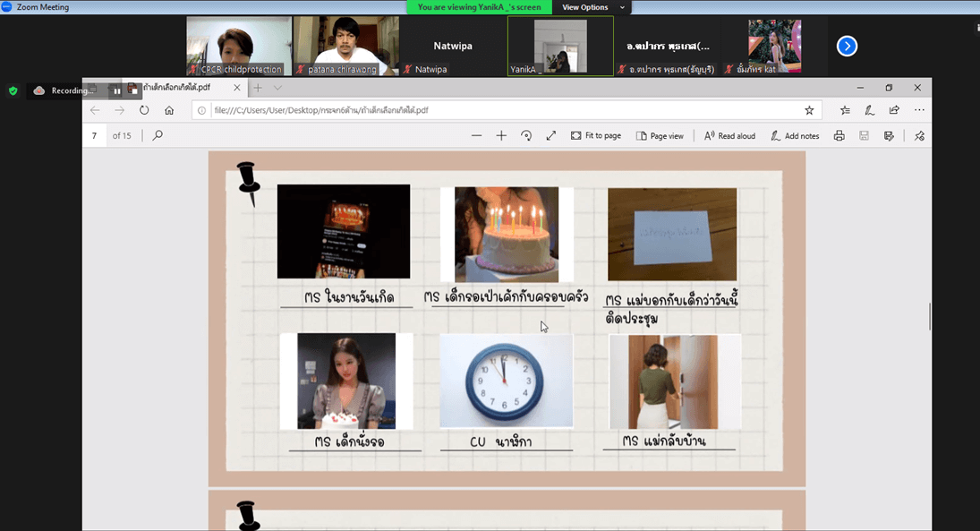Screen dimensions: 980x531
Task: Click the Add notes button
Action: (795, 136)
